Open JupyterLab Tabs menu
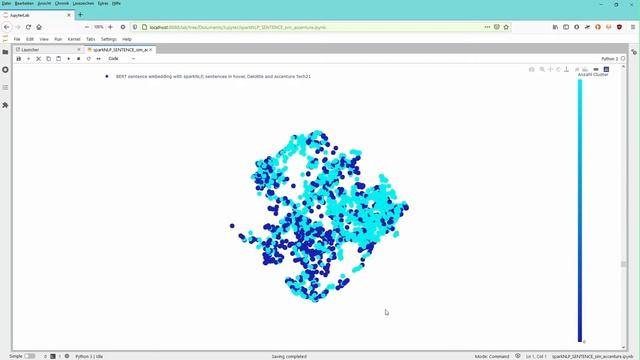The width and height of the screenshot is (640, 360). (91, 39)
